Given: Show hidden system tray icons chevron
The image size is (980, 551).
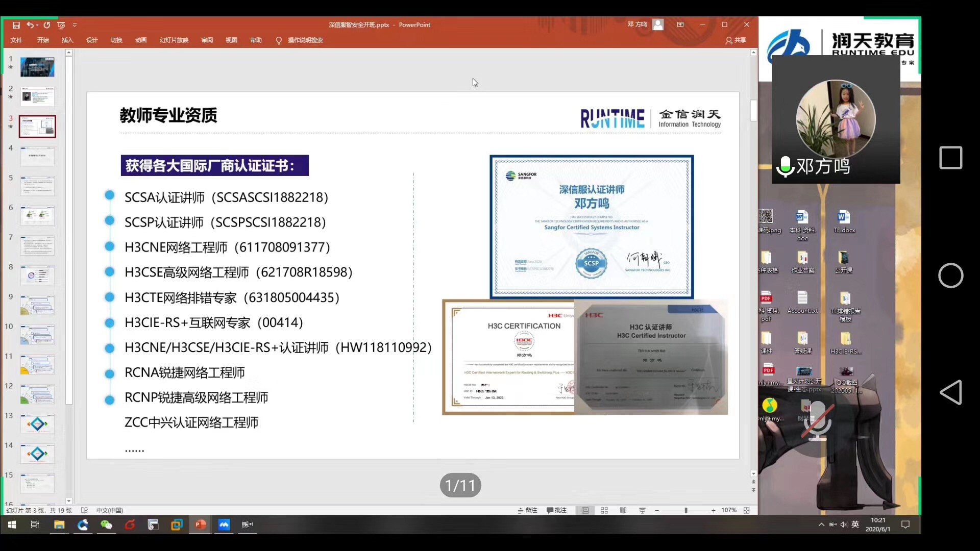Looking at the screenshot, I should coord(821,524).
